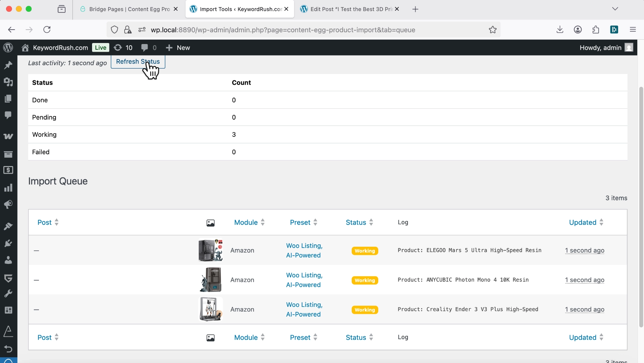Reload the page with the refresh icon
This screenshot has width=644, height=363.
pyautogui.click(x=47, y=30)
